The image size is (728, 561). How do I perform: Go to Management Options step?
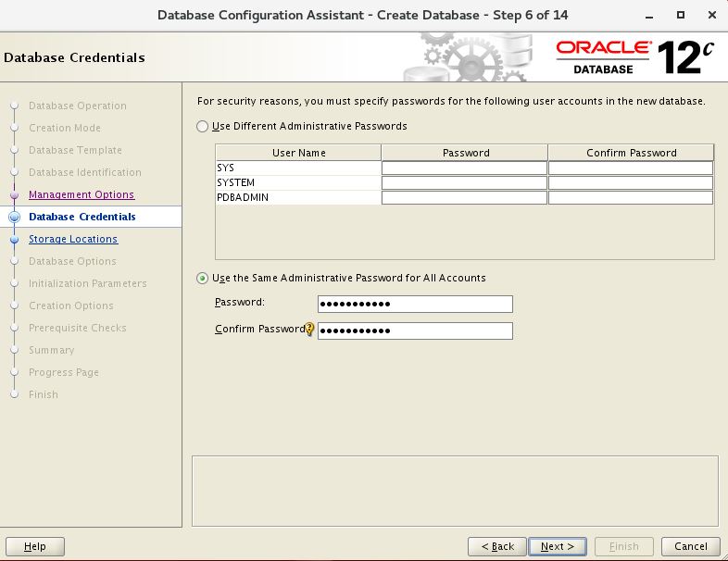[82, 194]
